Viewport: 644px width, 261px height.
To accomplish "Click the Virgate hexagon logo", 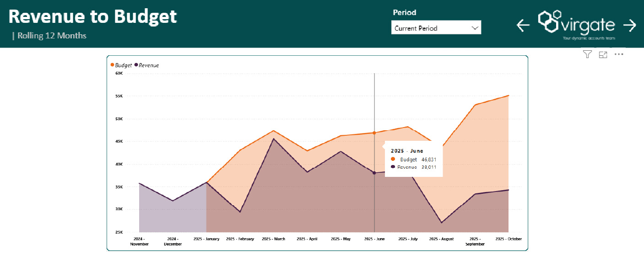I will 549,21.
